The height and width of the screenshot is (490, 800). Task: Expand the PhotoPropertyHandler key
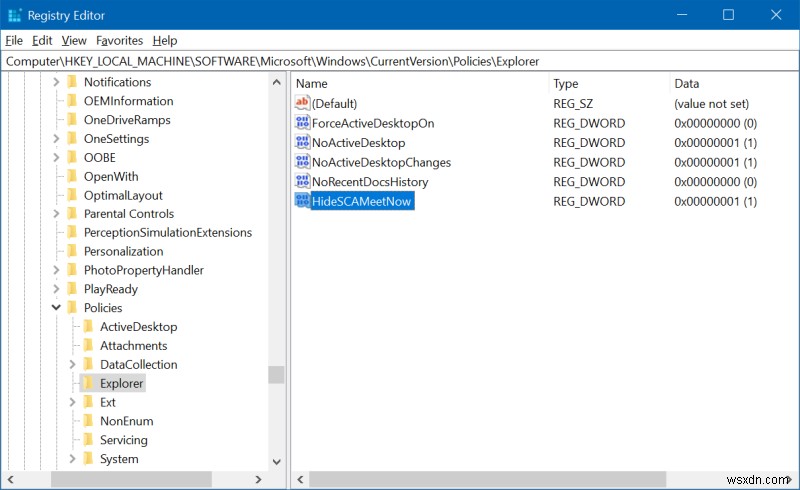[56, 270]
